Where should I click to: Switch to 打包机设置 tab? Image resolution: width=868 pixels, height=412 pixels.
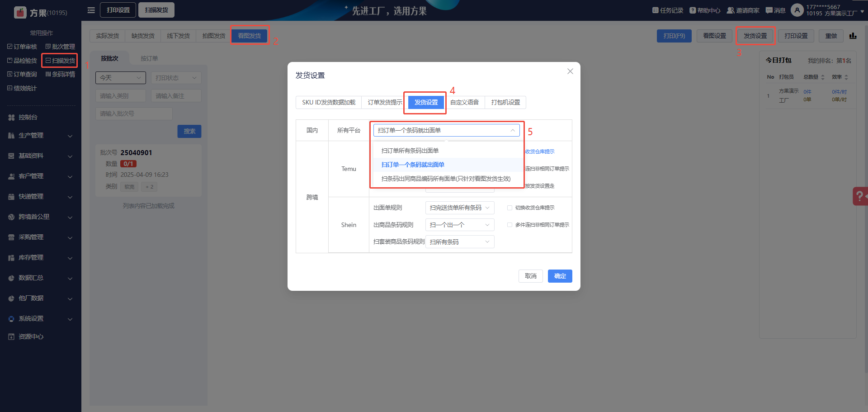[x=505, y=102]
